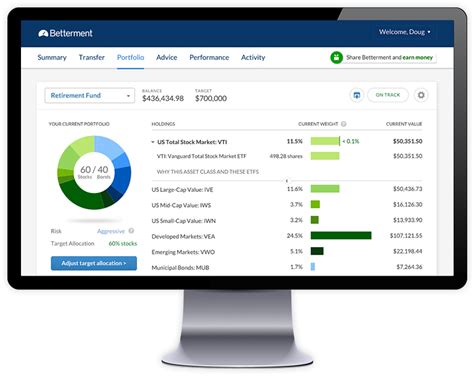
Task: Click the Current Weight info icon
Action: click(x=344, y=124)
